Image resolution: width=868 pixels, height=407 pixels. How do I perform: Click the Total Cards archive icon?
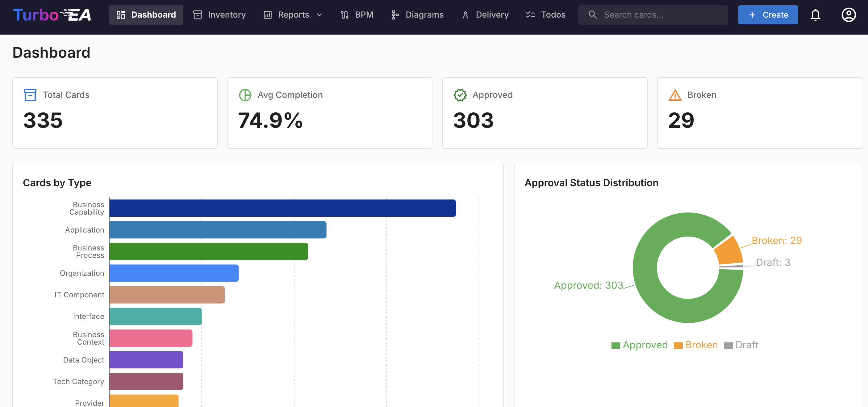click(x=30, y=95)
